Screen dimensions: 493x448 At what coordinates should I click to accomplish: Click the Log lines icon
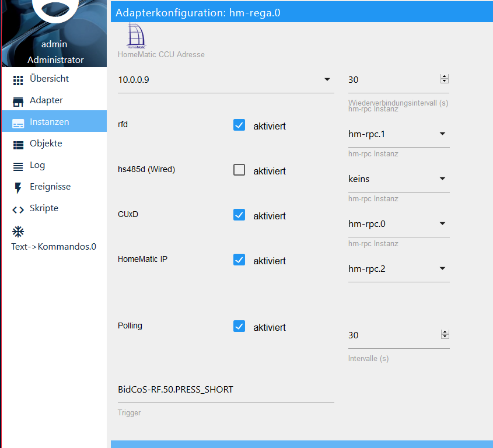(x=18, y=167)
